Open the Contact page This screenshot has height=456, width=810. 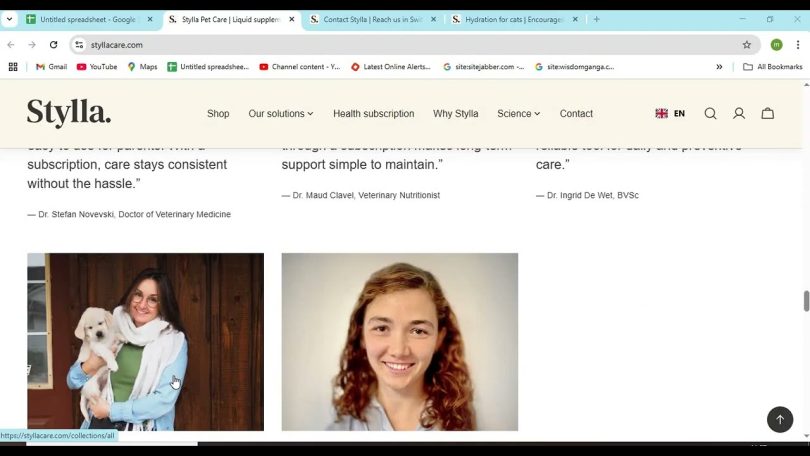pos(576,114)
